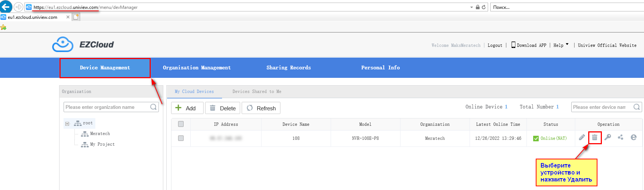Click the EZCloud logo
Image resolution: width=644 pixels, height=190 pixels.
click(83, 45)
